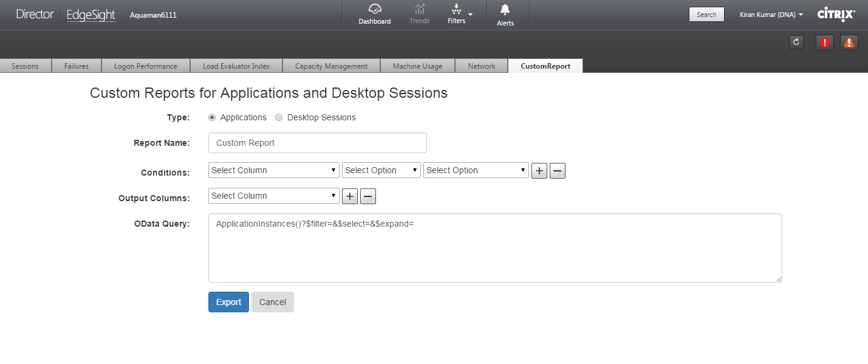Click the Trends chart icon
The width and height of the screenshot is (868, 364).
click(x=419, y=9)
